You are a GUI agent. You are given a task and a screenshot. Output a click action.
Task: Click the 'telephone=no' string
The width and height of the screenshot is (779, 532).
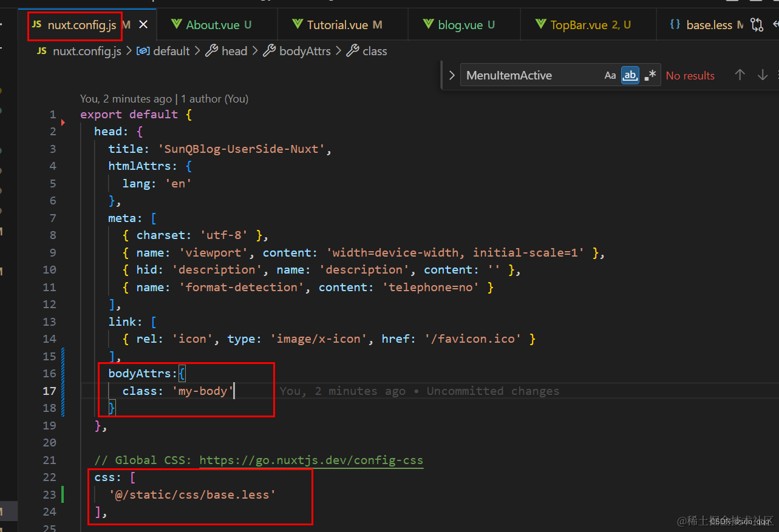click(431, 287)
